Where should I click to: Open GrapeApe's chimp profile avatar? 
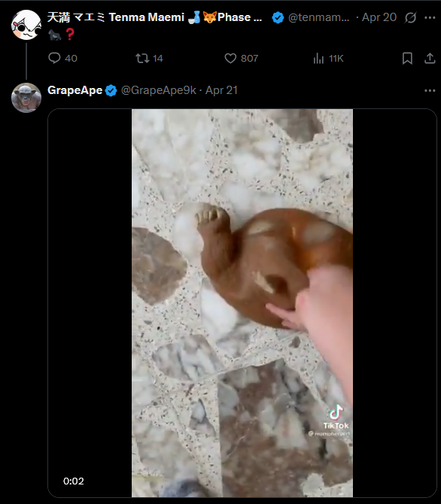coord(26,98)
